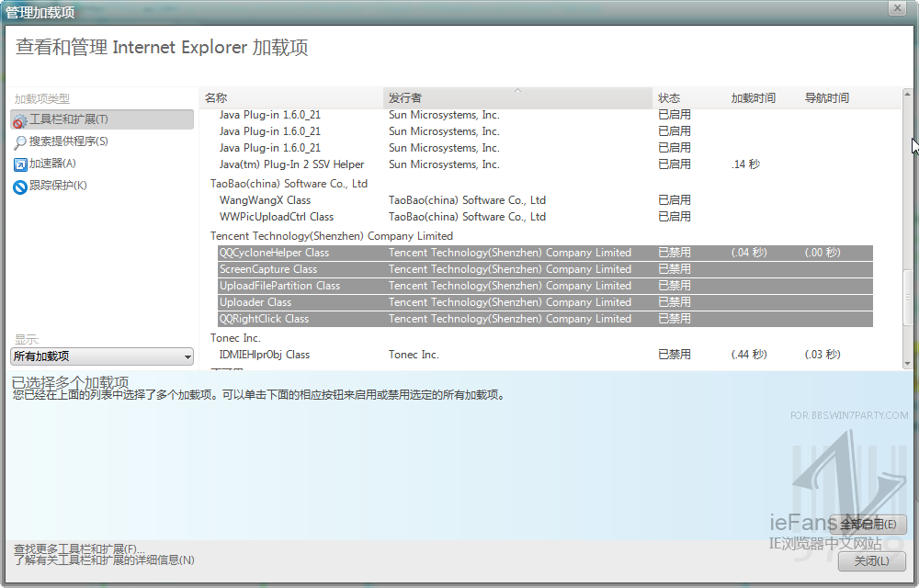Select the 工具栏和扩展 toolbars icon

(x=19, y=120)
